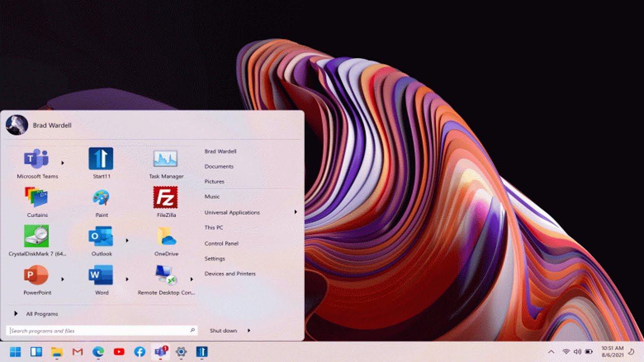Screen dimensions: 644x362
Task: Expand the Word jump list arrow
Action: (127, 279)
